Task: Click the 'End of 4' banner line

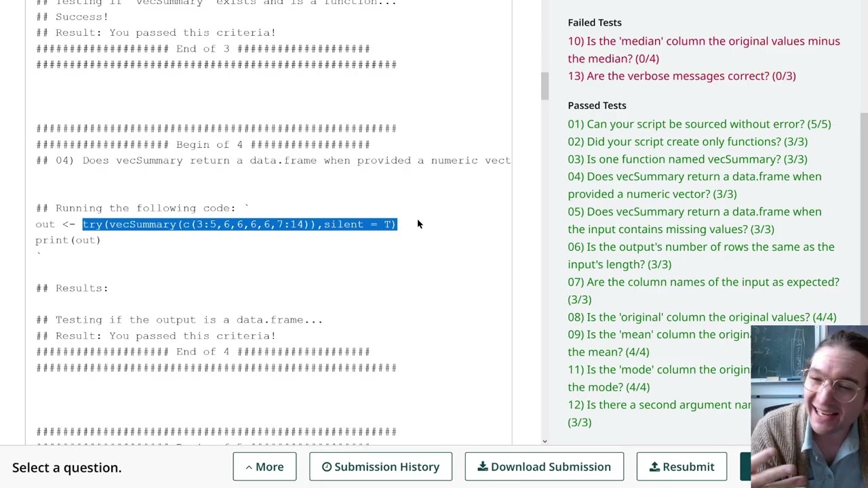Action: click(203, 352)
